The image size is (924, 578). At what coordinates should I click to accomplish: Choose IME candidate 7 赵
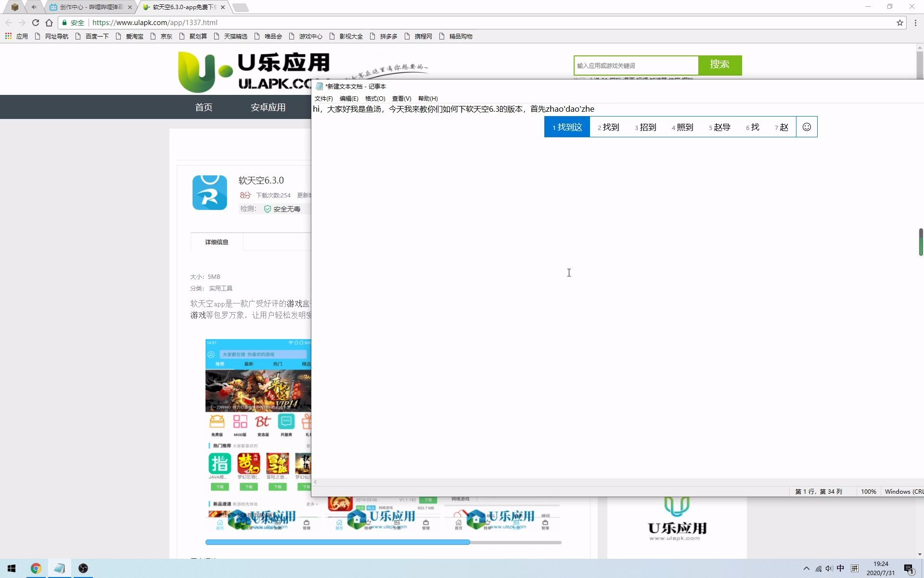(x=782, y=127)
